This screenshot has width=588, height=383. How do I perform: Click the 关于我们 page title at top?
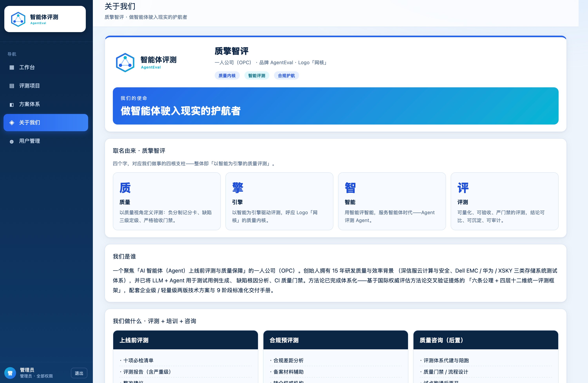coord(120,6)
